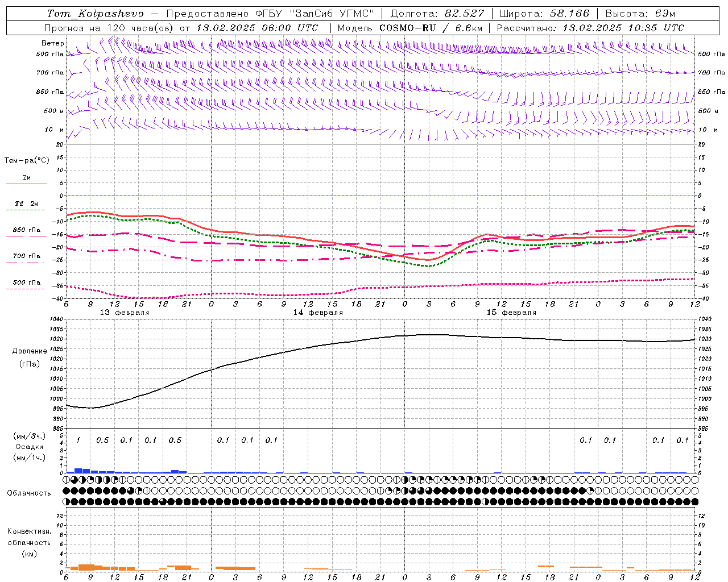
Task: Select the Тем-ра(°C) temperature axis title
Action: [27, 161]
